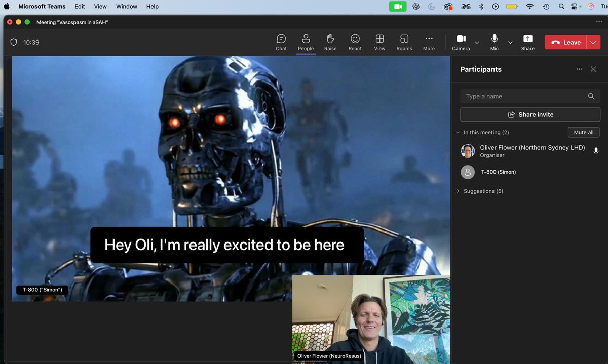Screen dimensions: 608x364
Task: Open breakout Rooms
Action: tap(404, 42)
